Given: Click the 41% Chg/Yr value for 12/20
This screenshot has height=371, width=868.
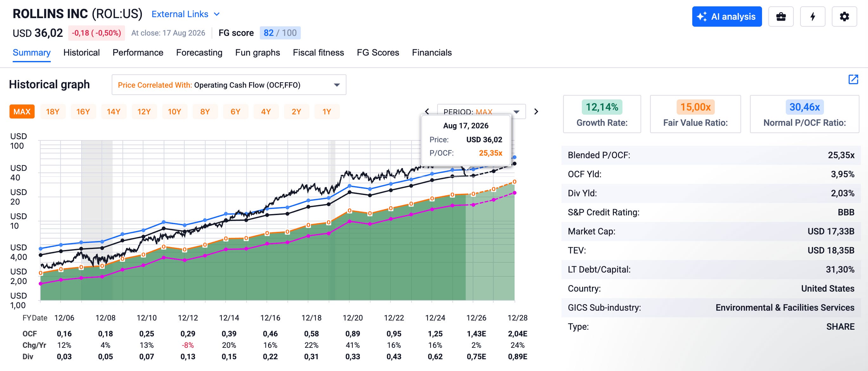Looking at the screenshot, I should 353,345.
